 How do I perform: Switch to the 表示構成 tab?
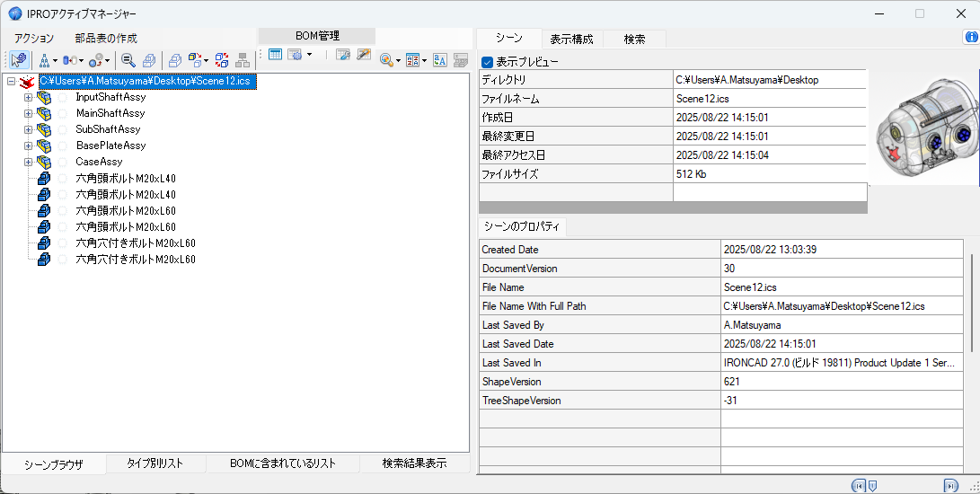(572, 40)
